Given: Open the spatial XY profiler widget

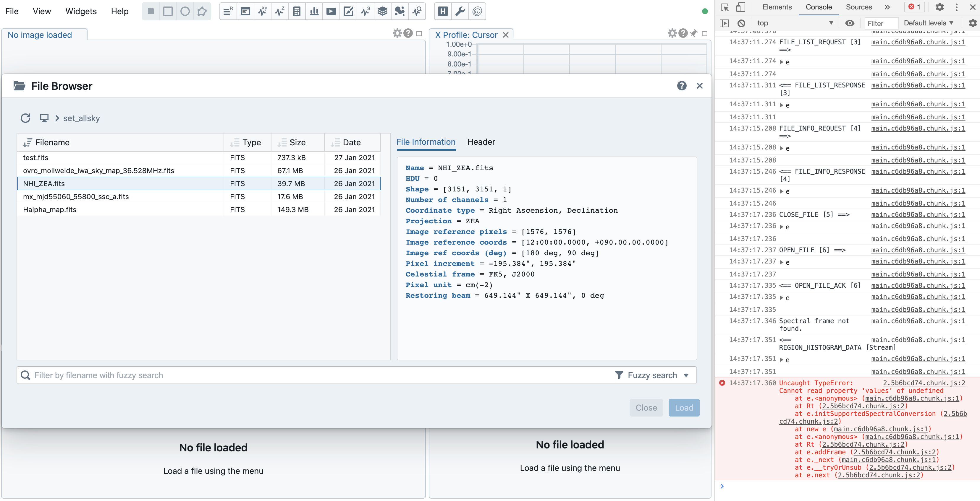Looking at the screenshot, I should tap(263, 12).
